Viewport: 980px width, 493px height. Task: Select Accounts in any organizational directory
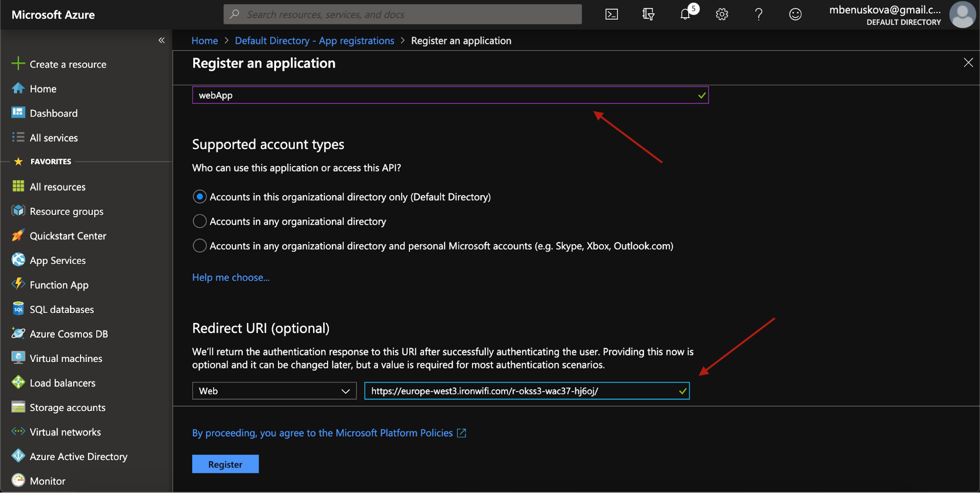coord(200,221)
